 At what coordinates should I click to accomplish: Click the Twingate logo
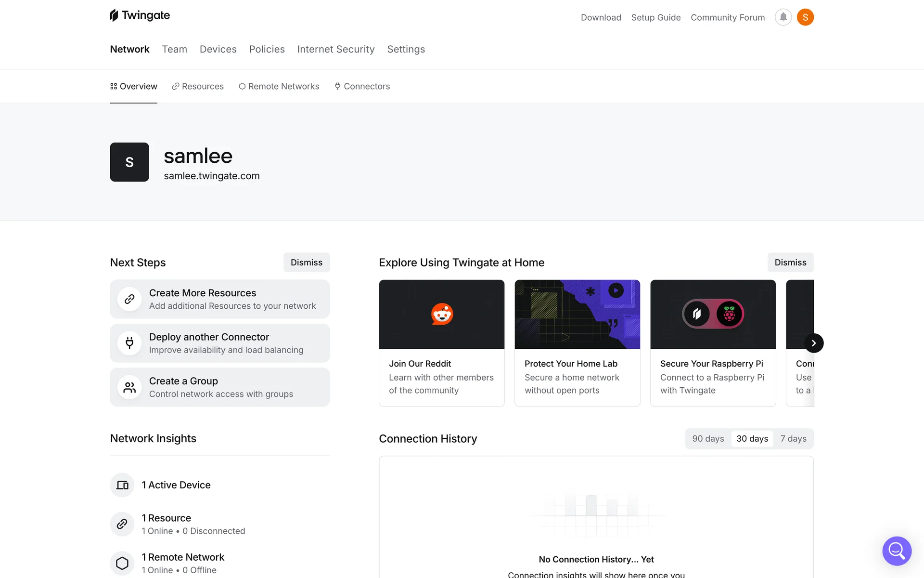tap(140, 15)
